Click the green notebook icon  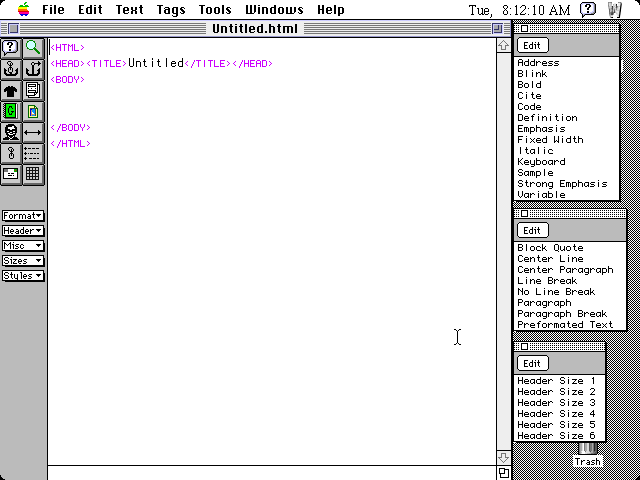pos(11,111)
